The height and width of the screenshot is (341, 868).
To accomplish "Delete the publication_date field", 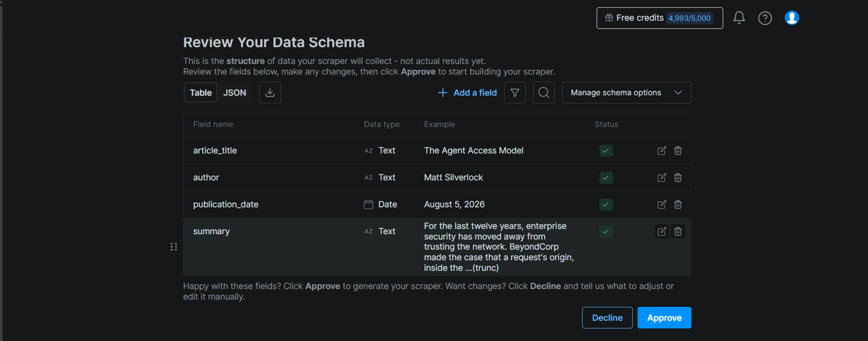I will (x=678, y=205).
